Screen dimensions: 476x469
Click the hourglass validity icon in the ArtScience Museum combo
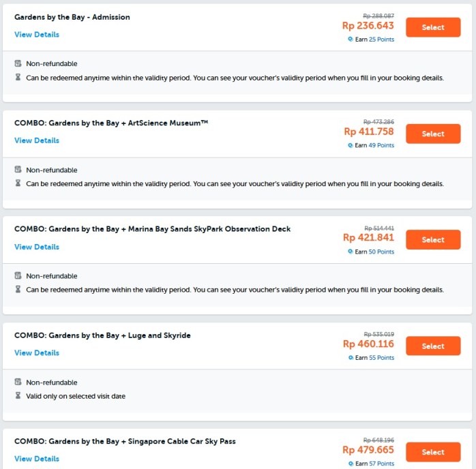pyautogui.click(x=18, y=183)
